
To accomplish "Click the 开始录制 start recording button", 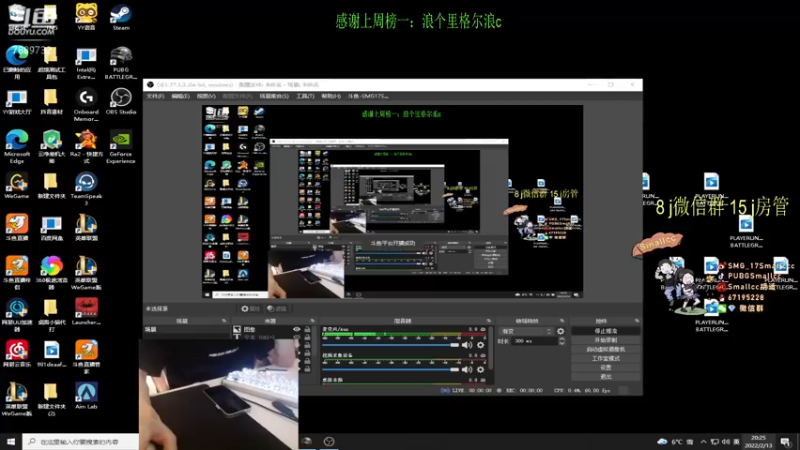I will [606, 340].
